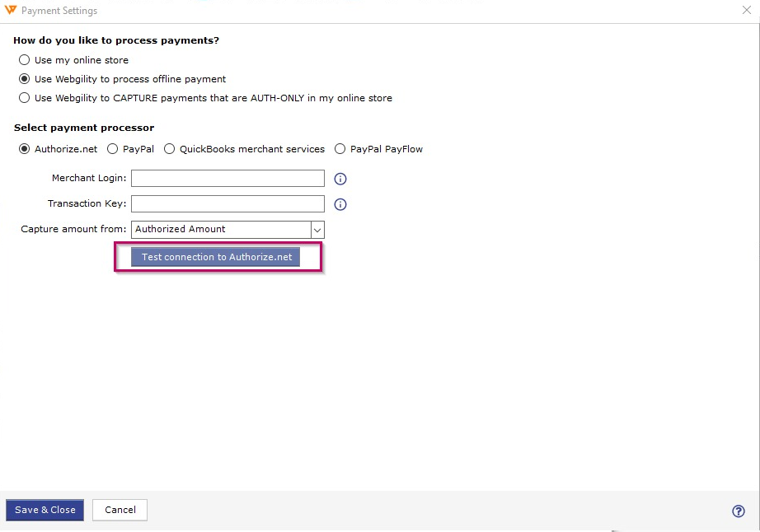Click the Payment Settings window title

(59, 11)
